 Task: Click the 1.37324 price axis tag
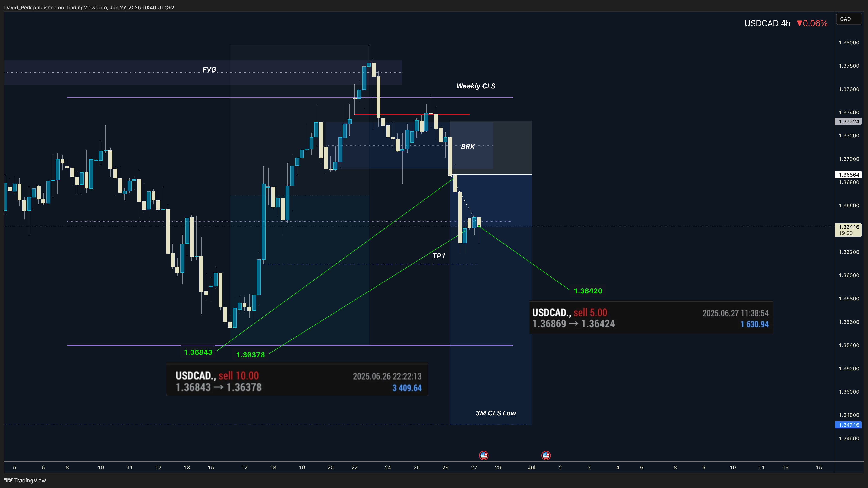(848, 121)
